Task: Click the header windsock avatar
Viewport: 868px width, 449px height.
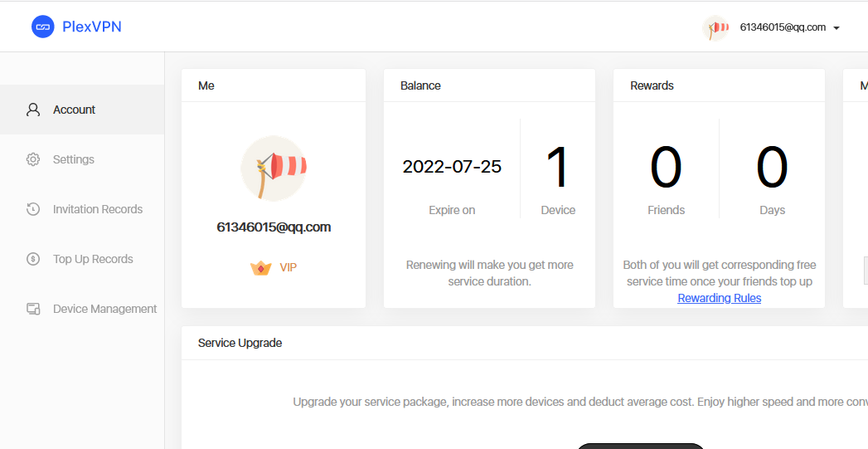Action: (x=715, y=27)
